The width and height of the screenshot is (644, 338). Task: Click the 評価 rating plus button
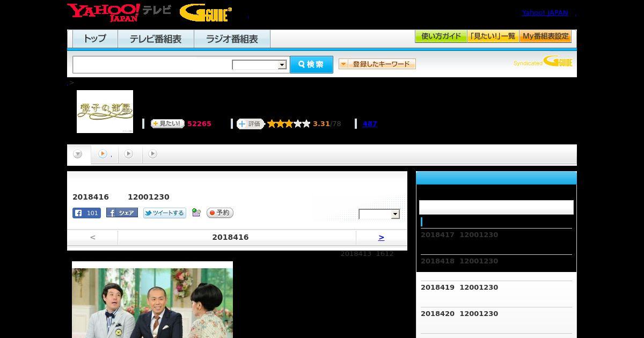click(x=251, y=124)
